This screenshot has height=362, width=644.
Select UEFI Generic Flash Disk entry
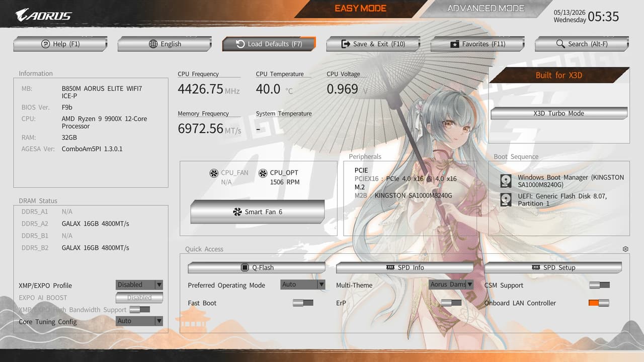(562, 200)
